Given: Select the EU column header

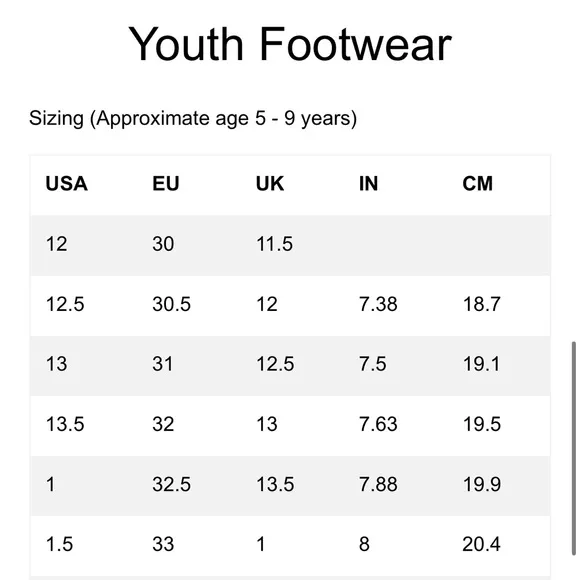Looking at the screenshot, I should pyautogui.click(x=166, y=183).
